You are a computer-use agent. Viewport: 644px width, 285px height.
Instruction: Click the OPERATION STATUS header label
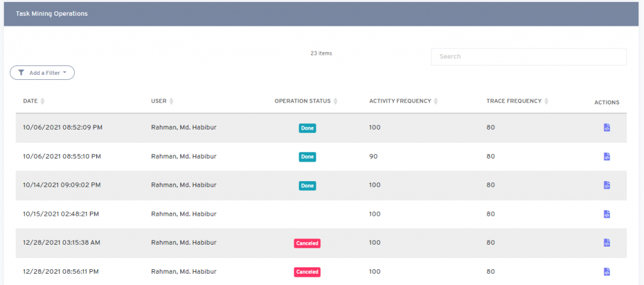[x=303, y=101]
